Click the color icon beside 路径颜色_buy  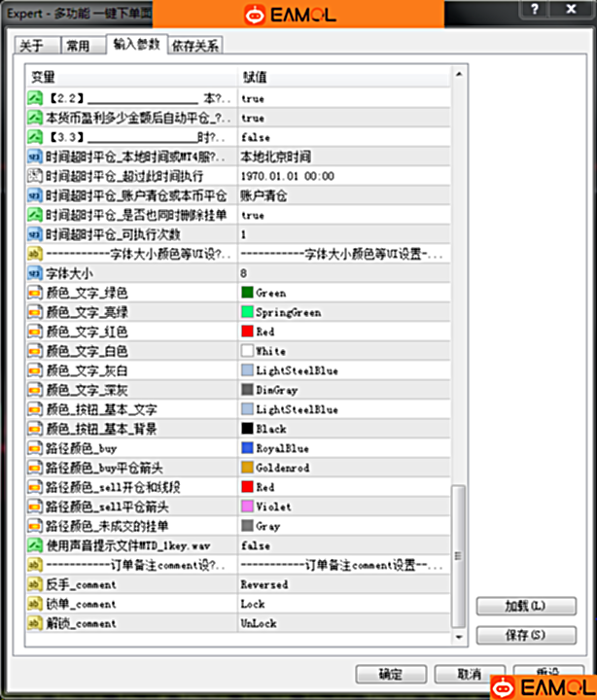click(x=34, y=448)
